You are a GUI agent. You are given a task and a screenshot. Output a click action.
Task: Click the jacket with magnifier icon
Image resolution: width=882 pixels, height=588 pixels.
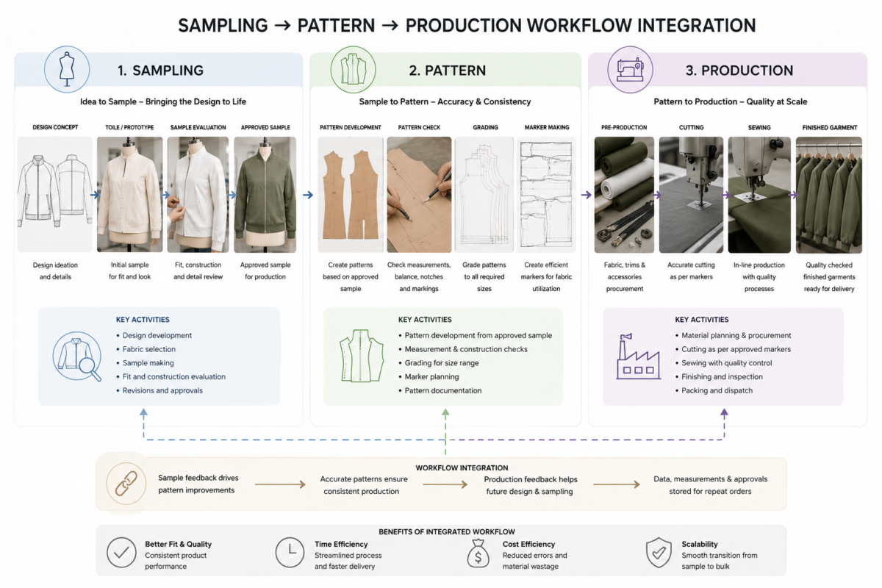pos(76,356)
